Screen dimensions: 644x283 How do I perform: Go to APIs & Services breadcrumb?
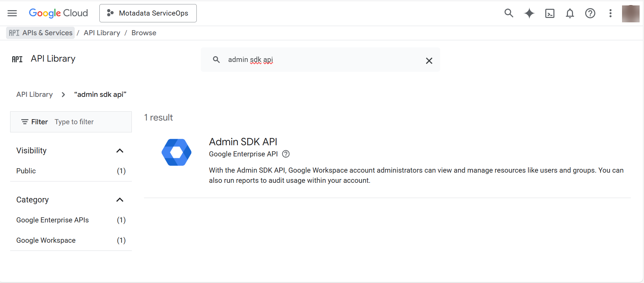tap(41, 33)
